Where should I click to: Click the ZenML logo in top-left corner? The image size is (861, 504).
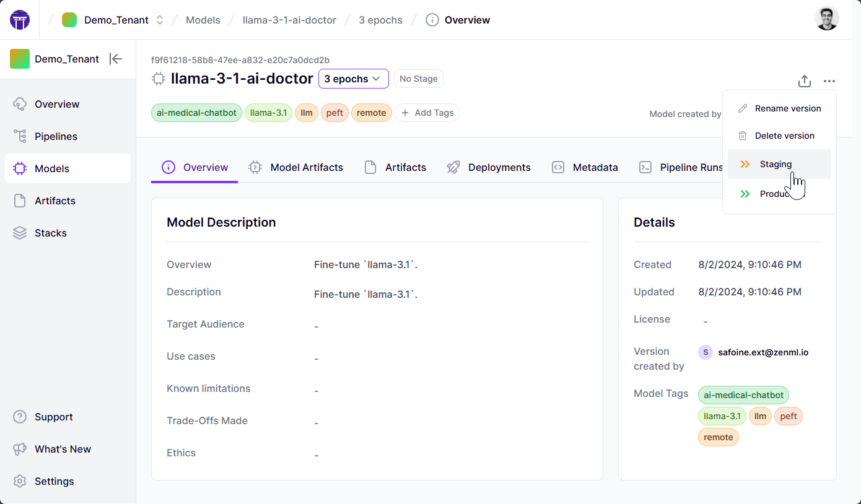pos(20,20)
